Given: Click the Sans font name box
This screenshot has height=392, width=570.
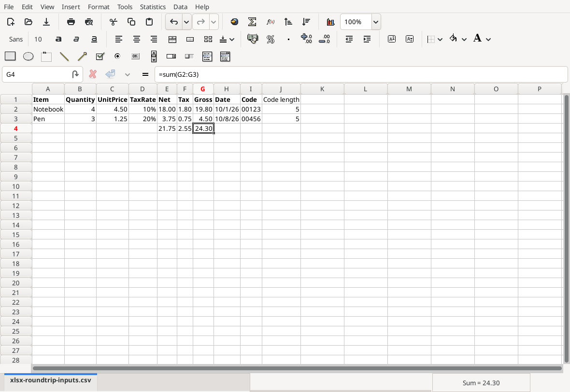Looking at the screenshot, I should click(x=16, y=39).
